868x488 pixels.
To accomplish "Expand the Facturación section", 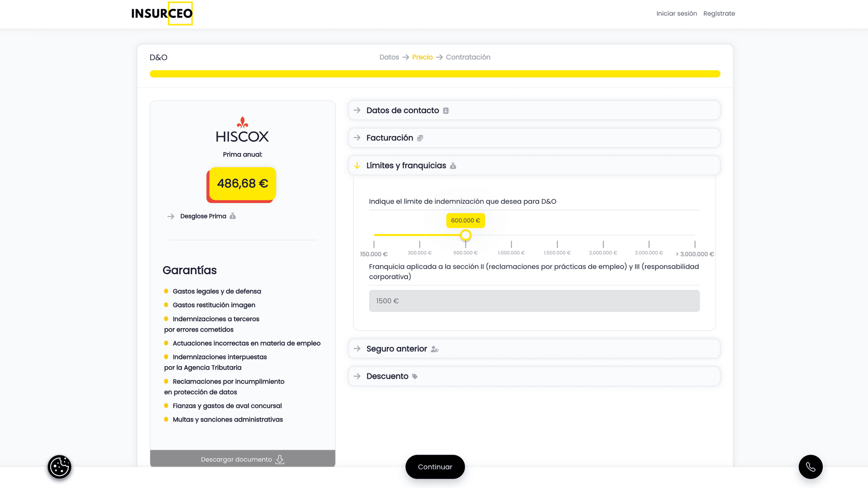I will 389,138.
